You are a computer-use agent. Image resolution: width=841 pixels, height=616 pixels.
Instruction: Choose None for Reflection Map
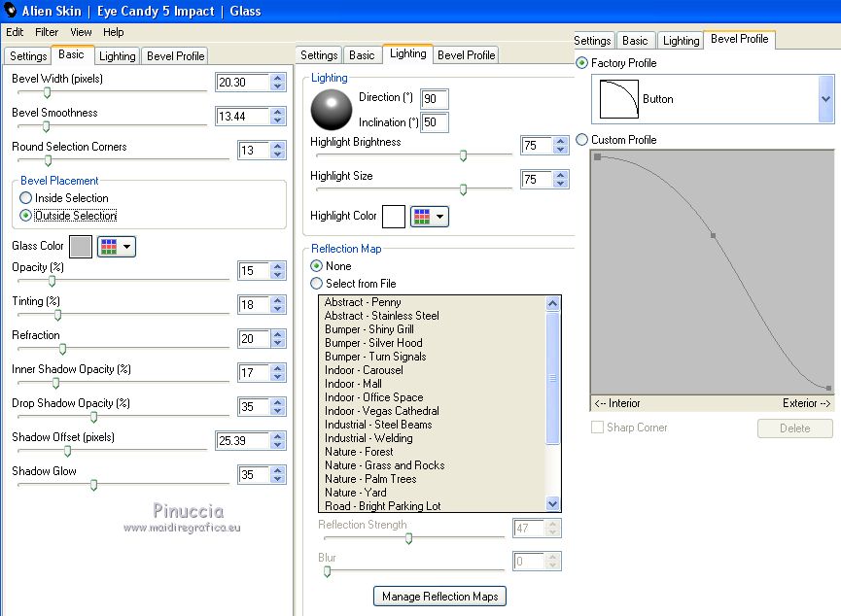click(x=316, y=266)
